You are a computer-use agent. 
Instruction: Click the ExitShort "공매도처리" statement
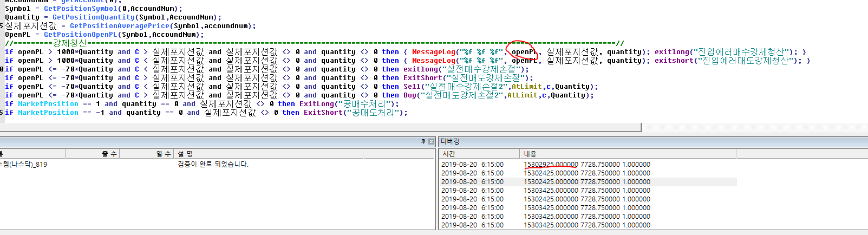[x=355, y=113]
